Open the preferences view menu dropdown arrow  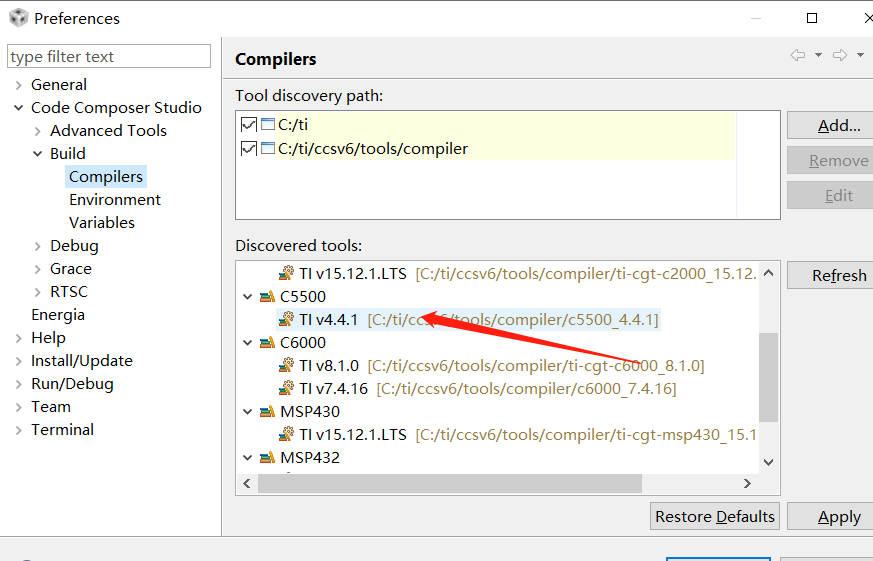point(861,56)
